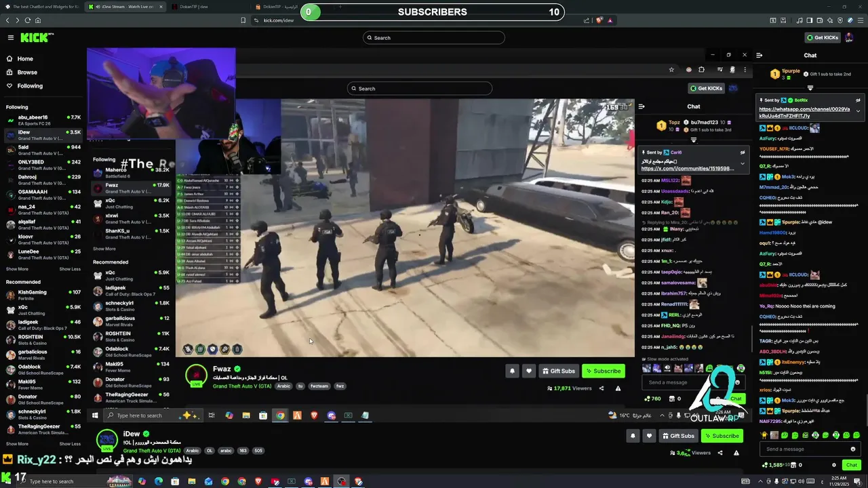
Task: Click Gift Subs for iDew
Action: (678, 436)
